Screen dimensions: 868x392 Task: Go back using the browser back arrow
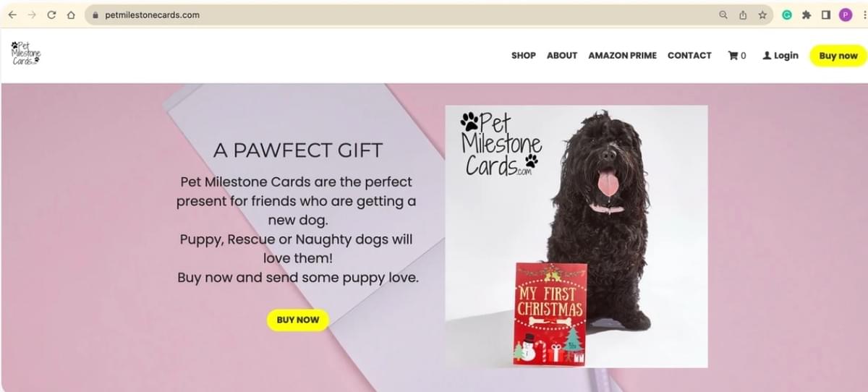point(12,14)
